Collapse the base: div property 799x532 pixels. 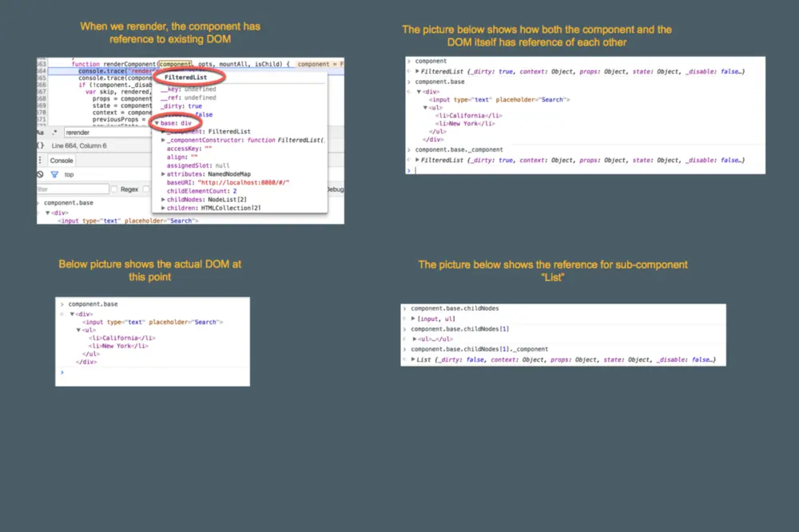[157, 123]
